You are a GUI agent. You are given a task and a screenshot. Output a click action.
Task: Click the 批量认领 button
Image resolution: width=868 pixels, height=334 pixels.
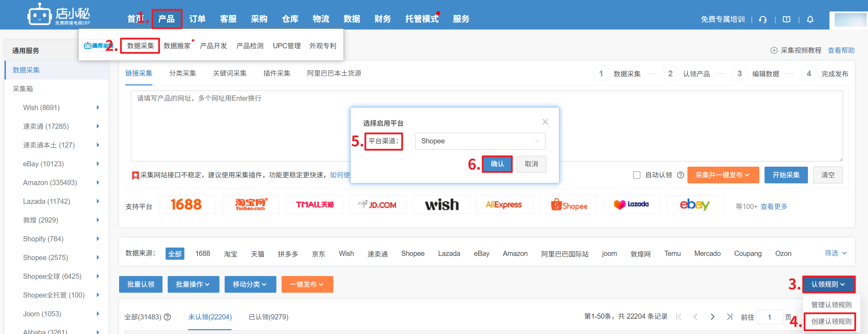point(141,284)
